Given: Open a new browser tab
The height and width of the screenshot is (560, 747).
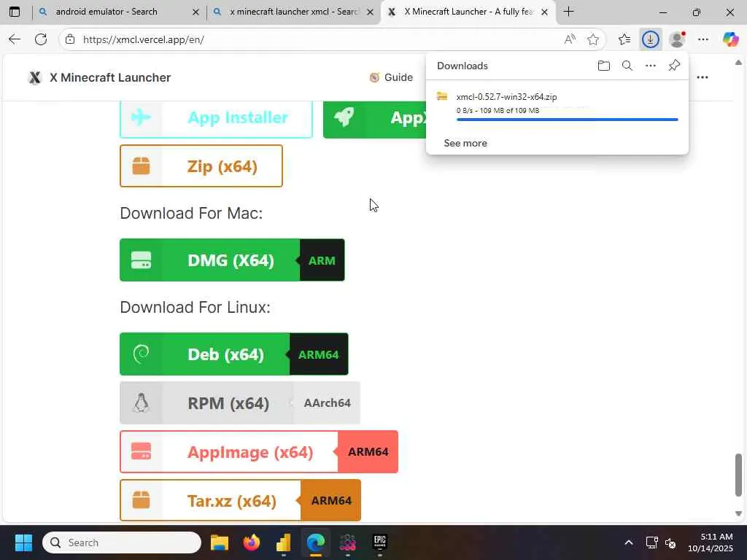Looking at the screenshot, I should 569,12.
